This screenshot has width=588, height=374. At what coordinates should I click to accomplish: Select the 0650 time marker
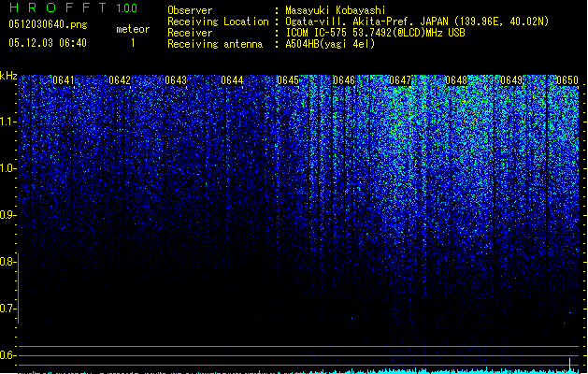click(567, 80)
